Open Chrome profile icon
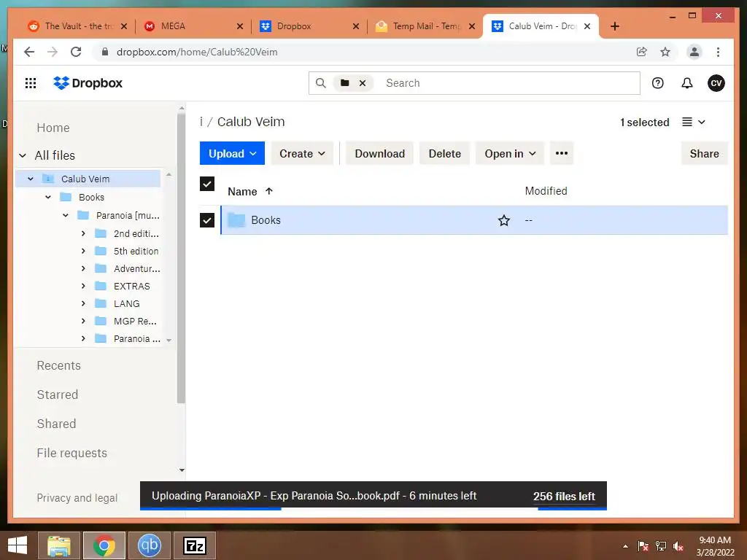 point(694,52)
